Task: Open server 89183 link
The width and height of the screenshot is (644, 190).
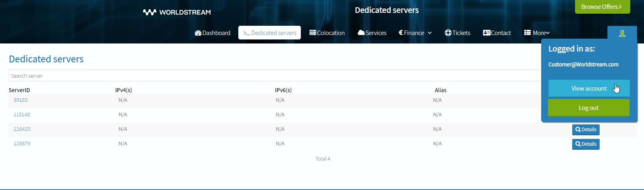Action: point(21,100)
